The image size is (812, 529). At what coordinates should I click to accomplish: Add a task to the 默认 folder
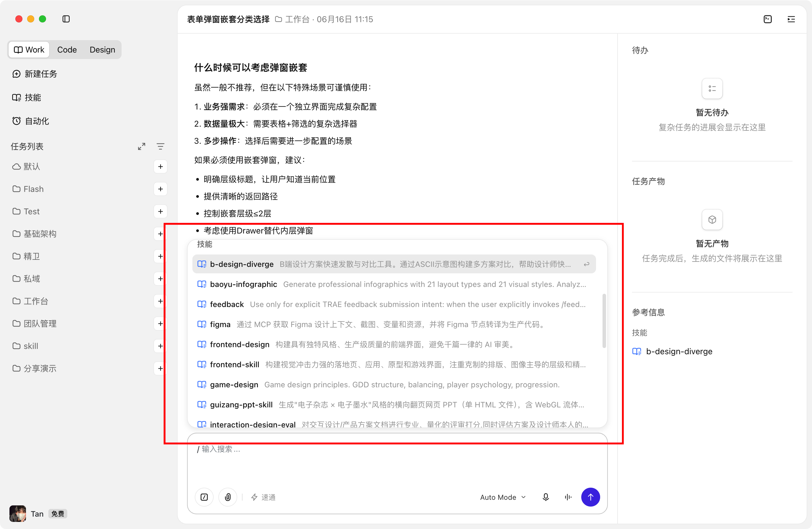tap(160, 166)
